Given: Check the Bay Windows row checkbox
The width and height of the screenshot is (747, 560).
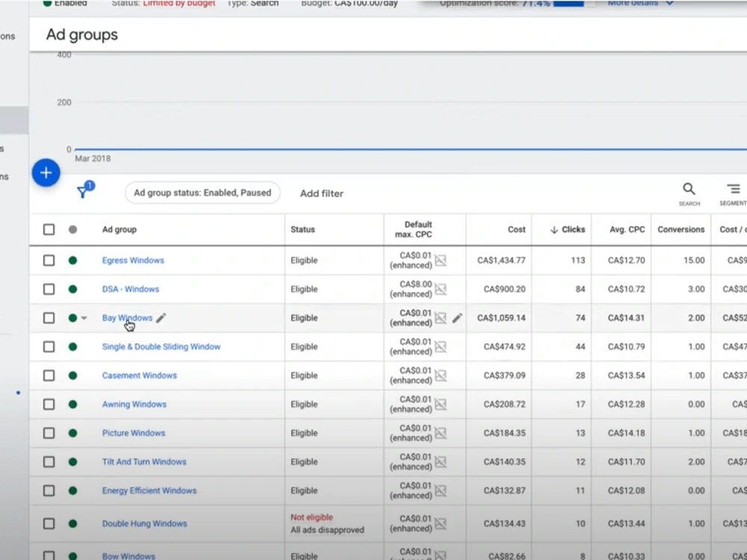Looking at the screenshot, I should 49,318.
